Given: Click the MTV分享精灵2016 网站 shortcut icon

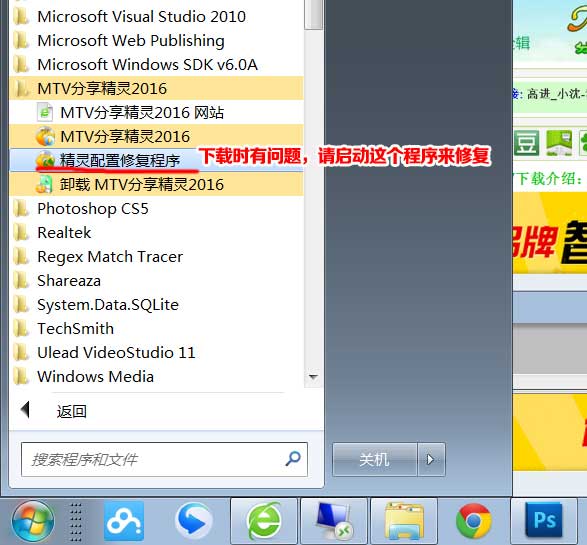Looking at the screenshot, I should click(45, 112).
